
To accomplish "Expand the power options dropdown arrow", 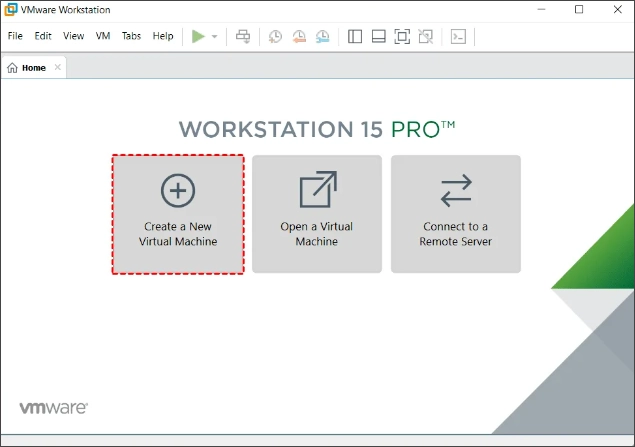I will pyautogui.click(x=214, y=37).
